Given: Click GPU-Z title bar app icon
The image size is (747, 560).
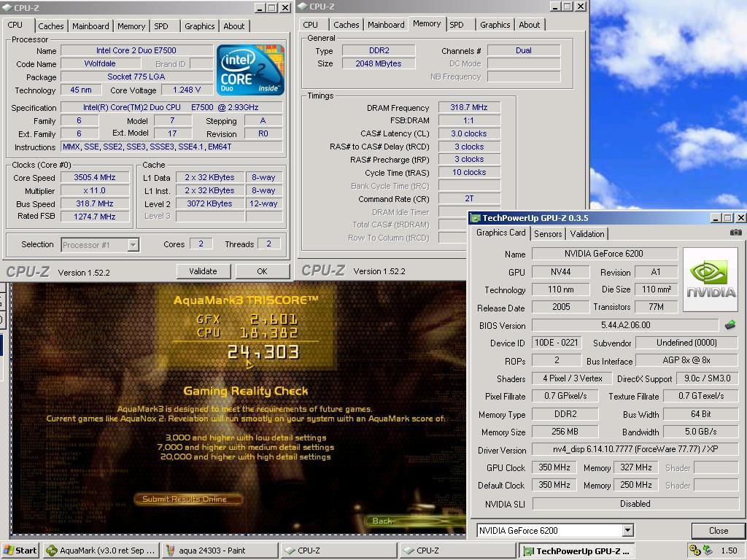Looking at the screenshot, I should [x=476, y=218].
